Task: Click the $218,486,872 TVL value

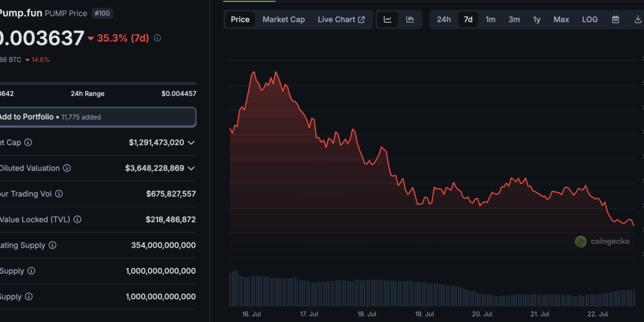Action: (171, 219)
